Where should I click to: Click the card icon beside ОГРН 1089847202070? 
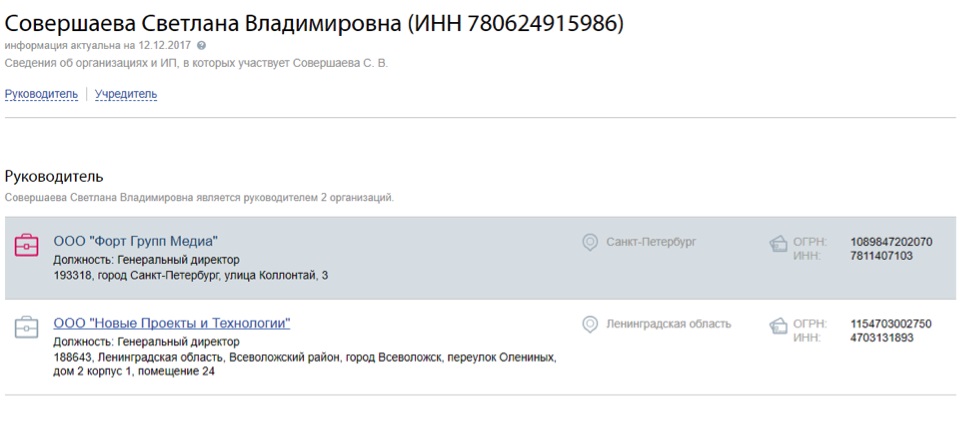click(x=778, y=243)
